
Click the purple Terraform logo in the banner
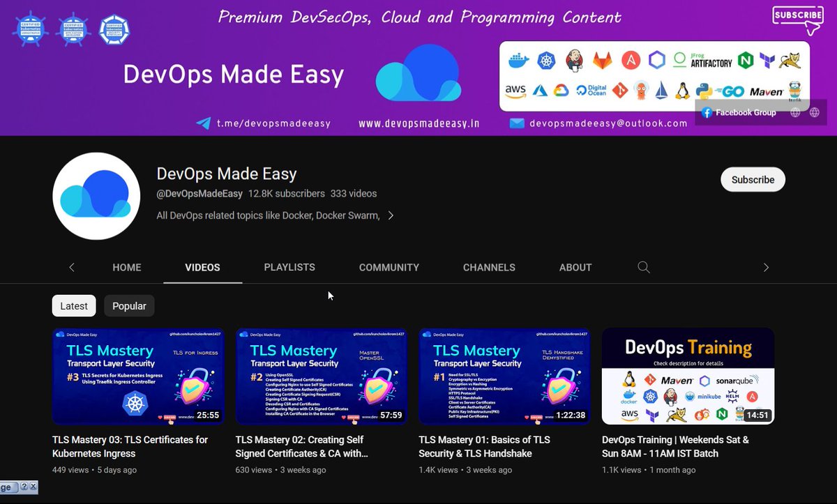pos(767,61)
